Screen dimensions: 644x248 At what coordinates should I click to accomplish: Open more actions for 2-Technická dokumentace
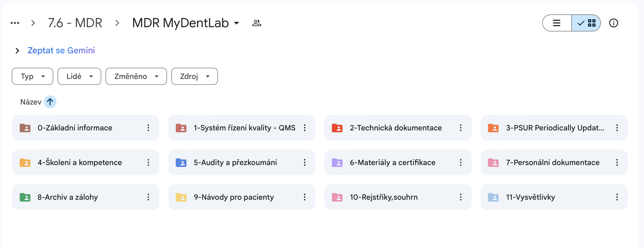coord(460,128)
